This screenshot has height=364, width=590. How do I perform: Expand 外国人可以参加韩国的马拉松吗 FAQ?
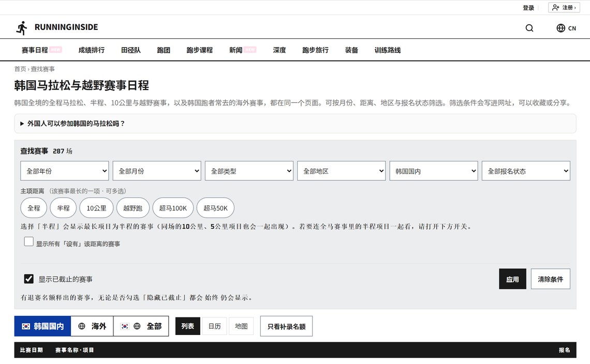point(295,124)
